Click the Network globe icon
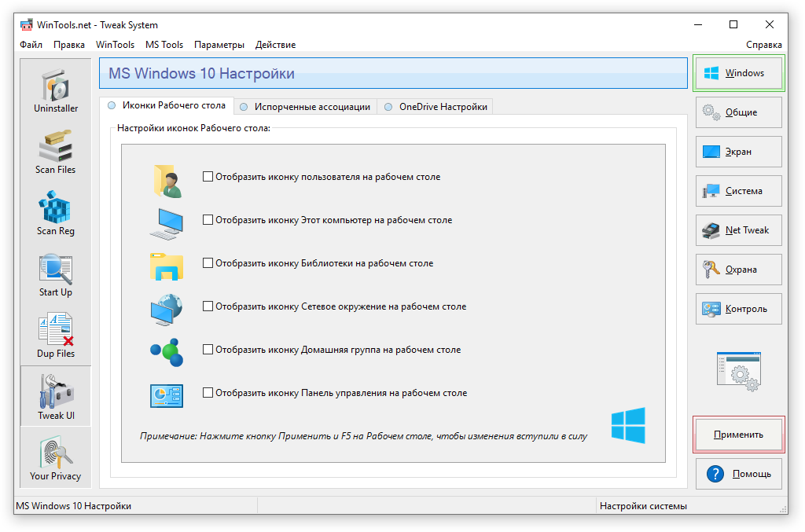Image resolution: width=805 pixels, height=532 pixels. (x=167, y=310)
